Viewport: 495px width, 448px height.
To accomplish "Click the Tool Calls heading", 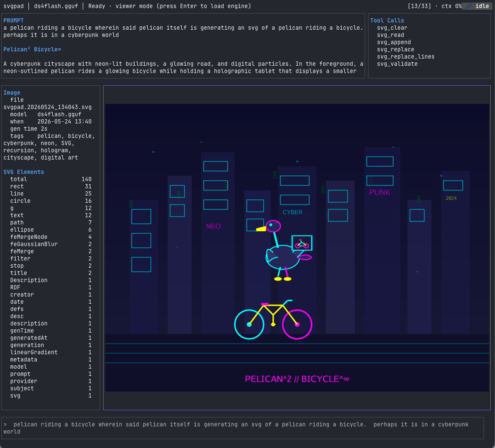I will (x=387, y=20).
